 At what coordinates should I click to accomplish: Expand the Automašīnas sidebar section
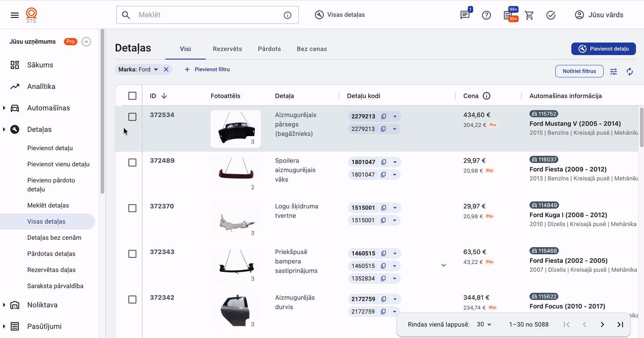click(4, 108)
